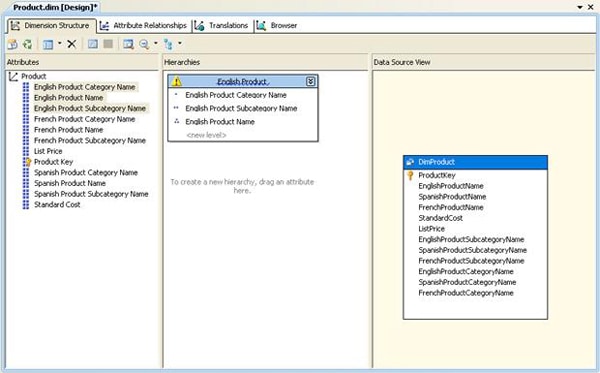600x373 pixels.
Task: Click the tree layout toolbar icon
Action: (168, 44)
